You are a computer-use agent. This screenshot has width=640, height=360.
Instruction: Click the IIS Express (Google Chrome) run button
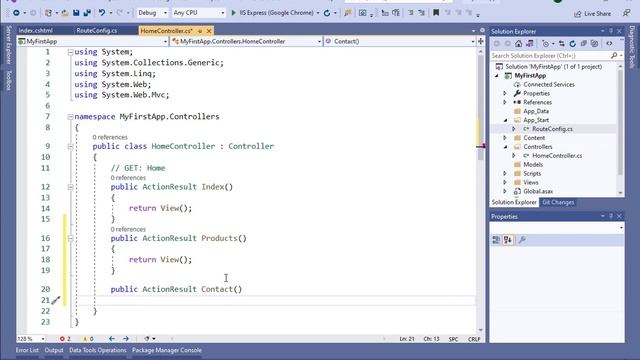(275, 13)
